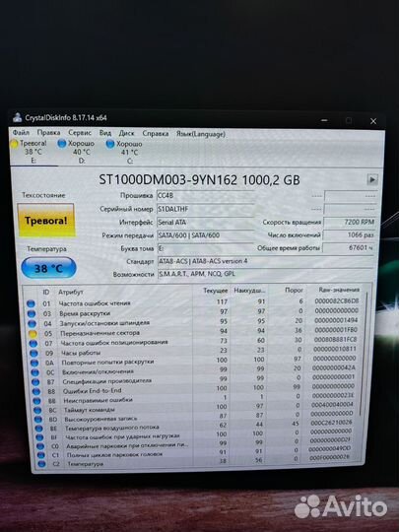Click the blue status dot for attribute 01
Screen dimensions: 399x532
click(x=31, y=303)
